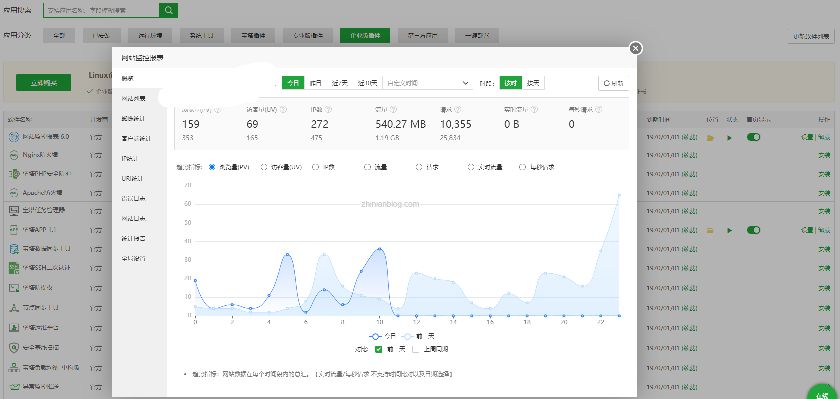
Task: Click into the application search input field
Action: [101, 10]
